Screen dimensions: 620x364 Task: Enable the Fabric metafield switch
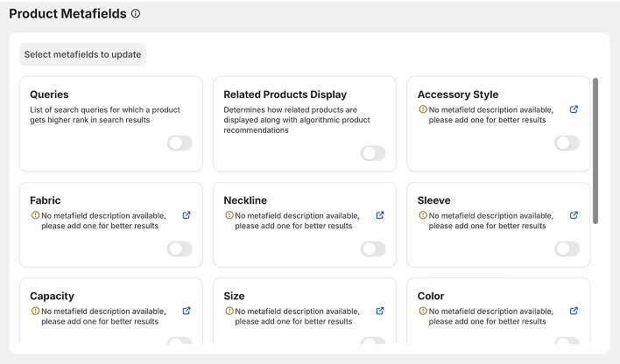(x=180, y=249)
